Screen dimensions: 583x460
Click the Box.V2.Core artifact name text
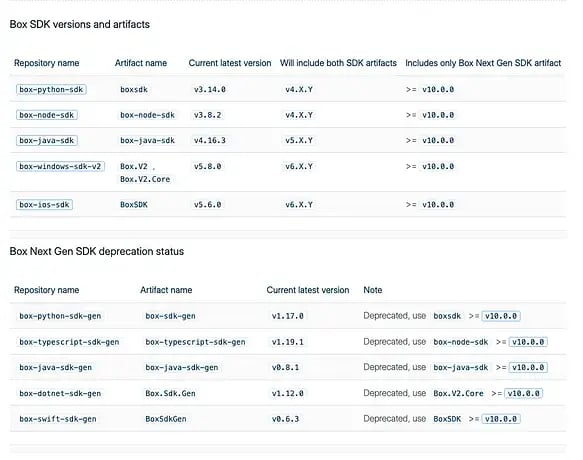(145, 179)
